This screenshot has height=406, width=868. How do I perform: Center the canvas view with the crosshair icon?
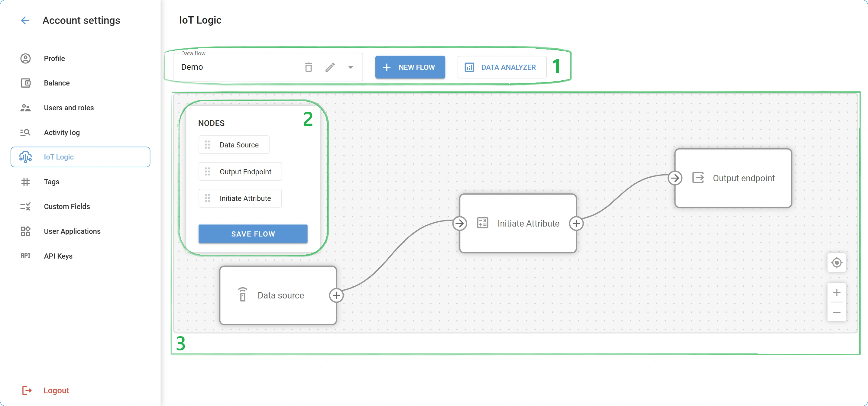(x=837, y=263)
